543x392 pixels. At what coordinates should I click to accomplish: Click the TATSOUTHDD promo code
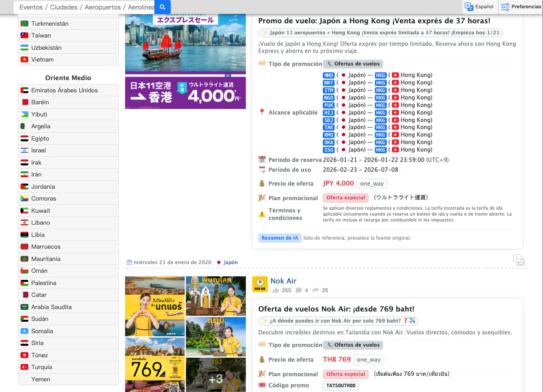coord(341,386)
